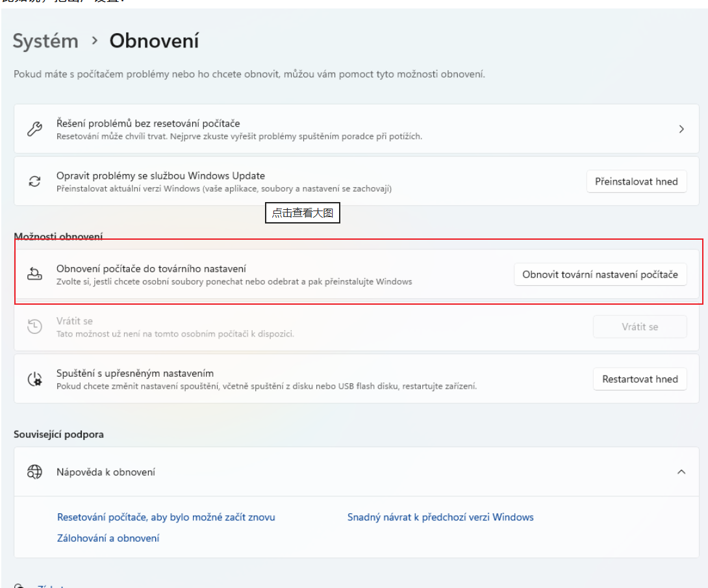Image resolution: width=708 pixels, height=588 pixels.
Task: Click description Tato možnost už není k dispozici
Action: tap(175, 334)
